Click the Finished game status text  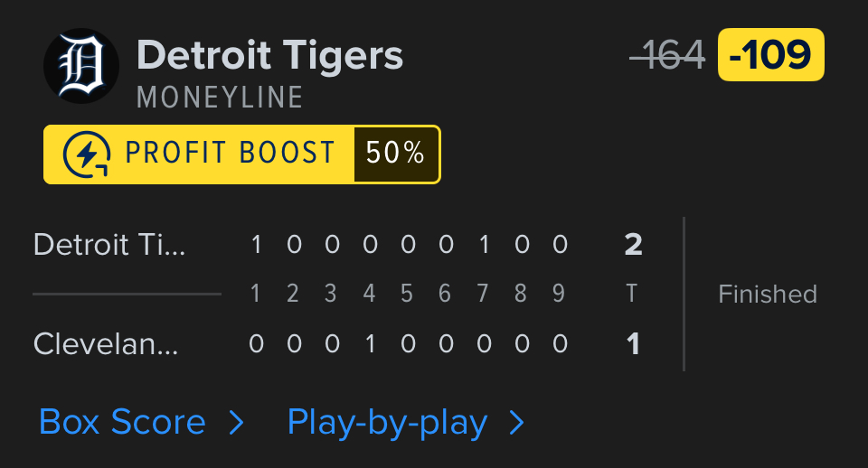(x=768, y=294)
